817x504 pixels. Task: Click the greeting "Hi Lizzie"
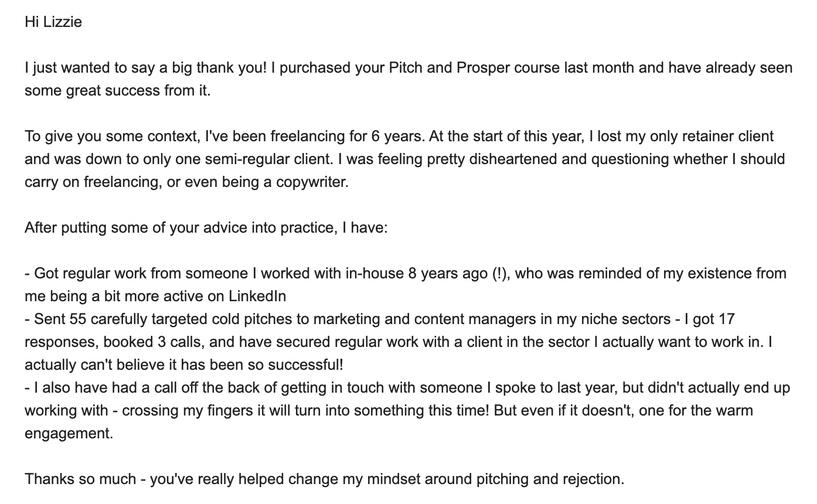point(53,22)
